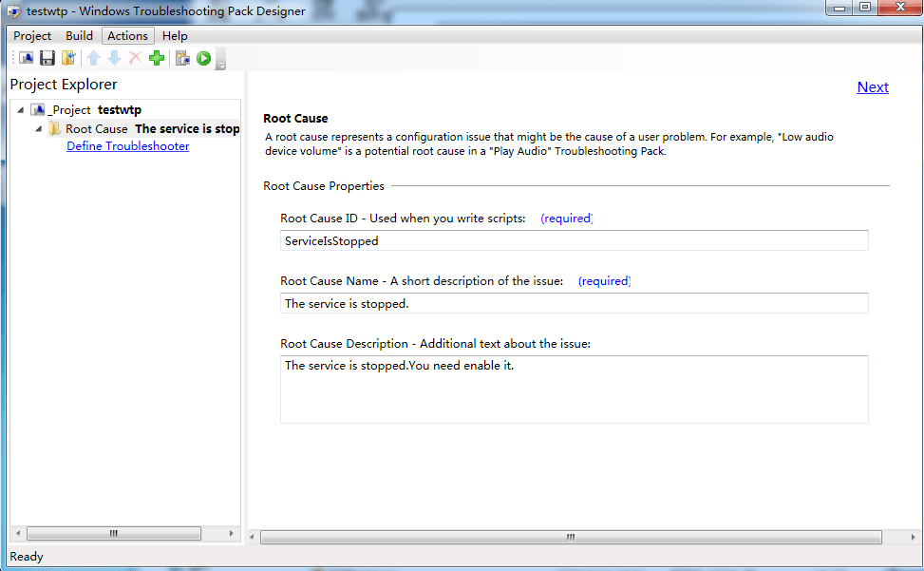Open the Build menu
This screenshot has width=924, height=571.
coord(79,36)
